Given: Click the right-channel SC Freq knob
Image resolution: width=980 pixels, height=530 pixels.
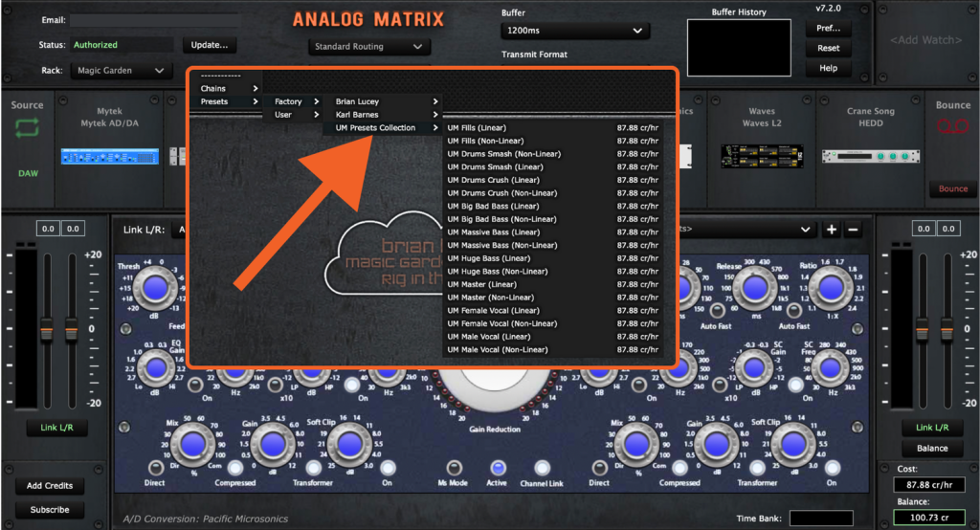Looking at the screenshot, I should pos(830,368).
